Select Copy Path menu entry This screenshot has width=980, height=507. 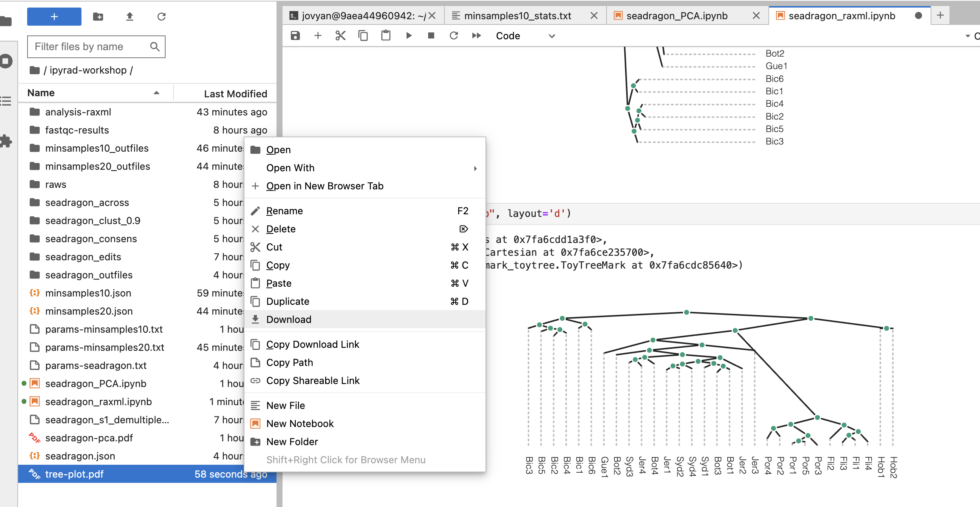[365, 363]
